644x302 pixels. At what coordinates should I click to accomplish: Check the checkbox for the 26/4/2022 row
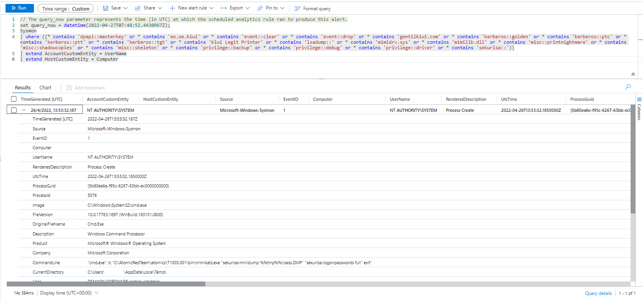[14, 110]
